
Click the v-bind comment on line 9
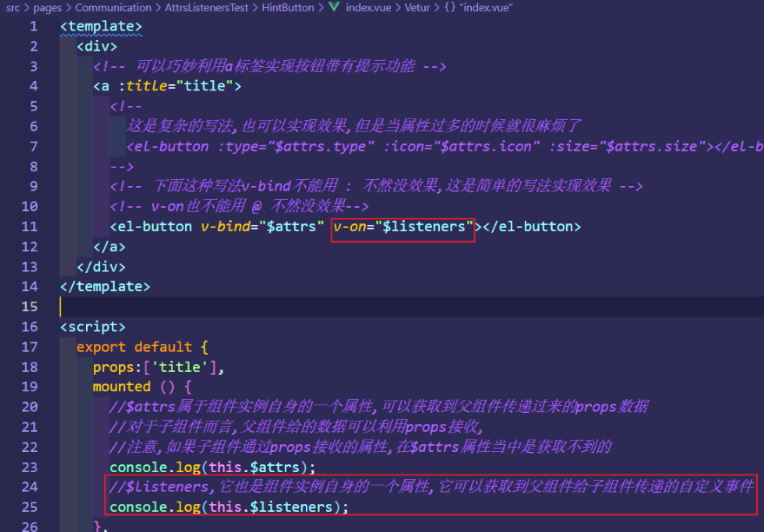point(376,186)
